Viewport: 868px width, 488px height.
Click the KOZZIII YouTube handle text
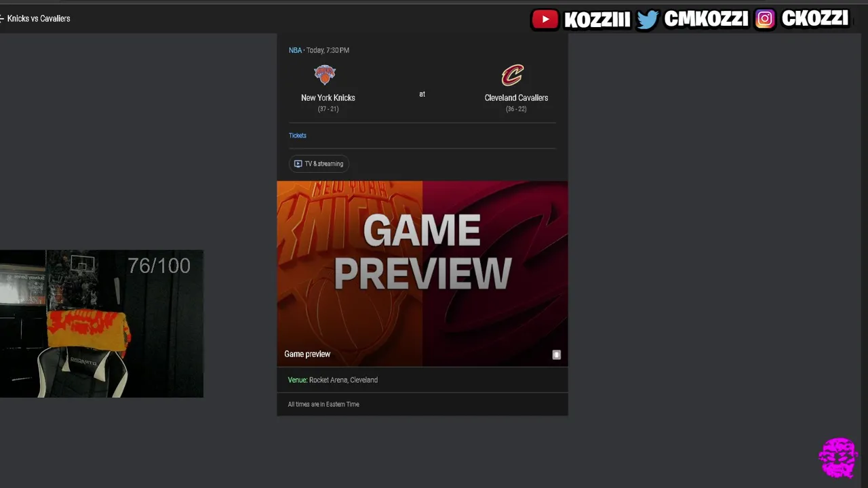(x=597, y=20)
